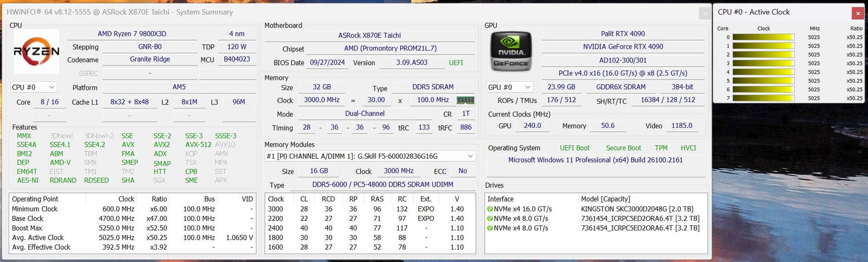Image resolution: width=868 pixels, height=262 pixels.
Task: Expand the memory module selector G.Skill F5-6000J2836G16G
Action: coord(370,156)
